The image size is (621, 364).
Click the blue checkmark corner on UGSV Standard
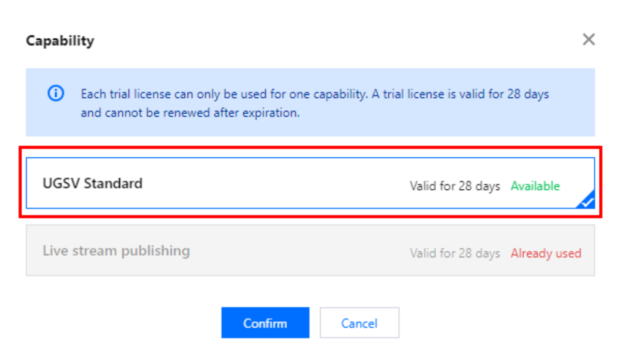[587, 201]
